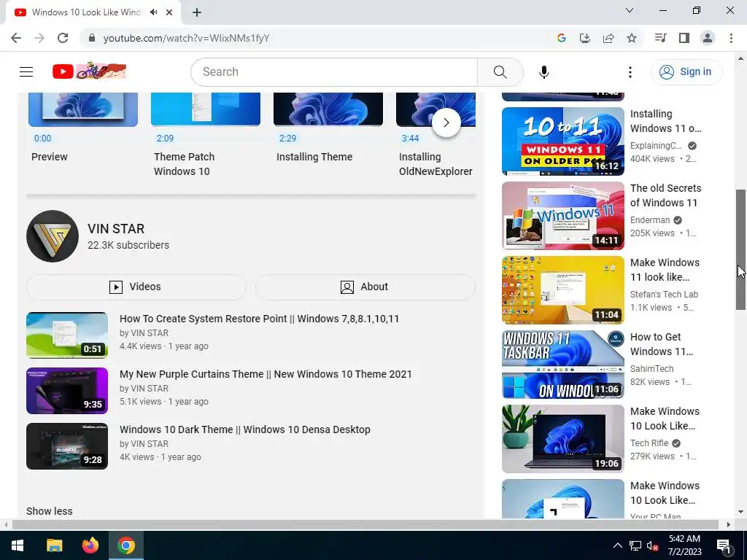Screen dimensions: 747x560
Task: Collapse description with Show less
Action: click(50, 511)
